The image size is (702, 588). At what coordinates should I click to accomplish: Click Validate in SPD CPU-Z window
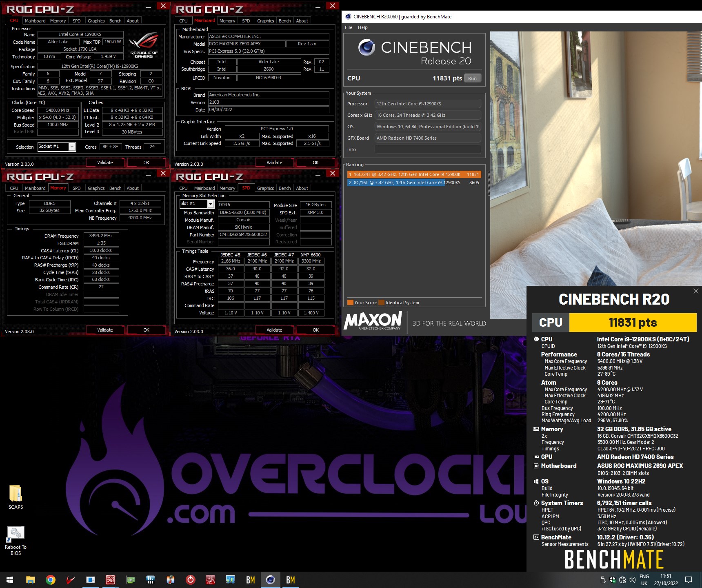[x=274, y=330]
